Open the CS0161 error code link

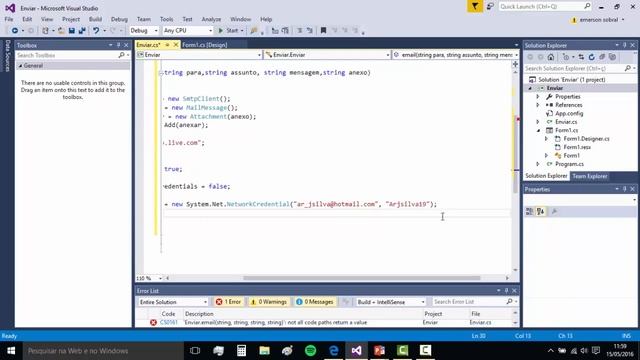pyautogui.click(x=169, y=322)
